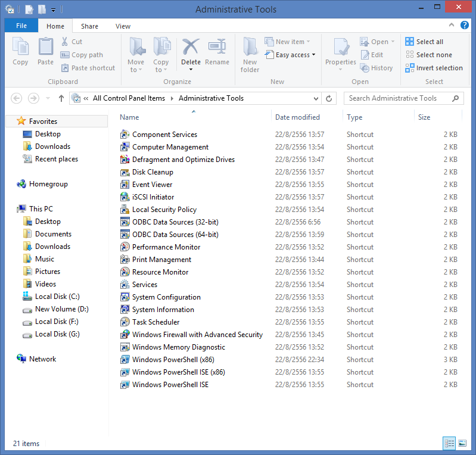The width and height of the screenshot is (476, 455).
Task: Click Invert selection
Action: point(434,68)
